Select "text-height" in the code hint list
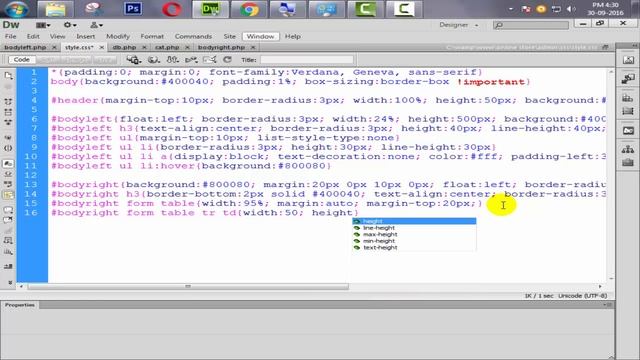This screenshot has height=360, width=640. click(x=414, y=247)
